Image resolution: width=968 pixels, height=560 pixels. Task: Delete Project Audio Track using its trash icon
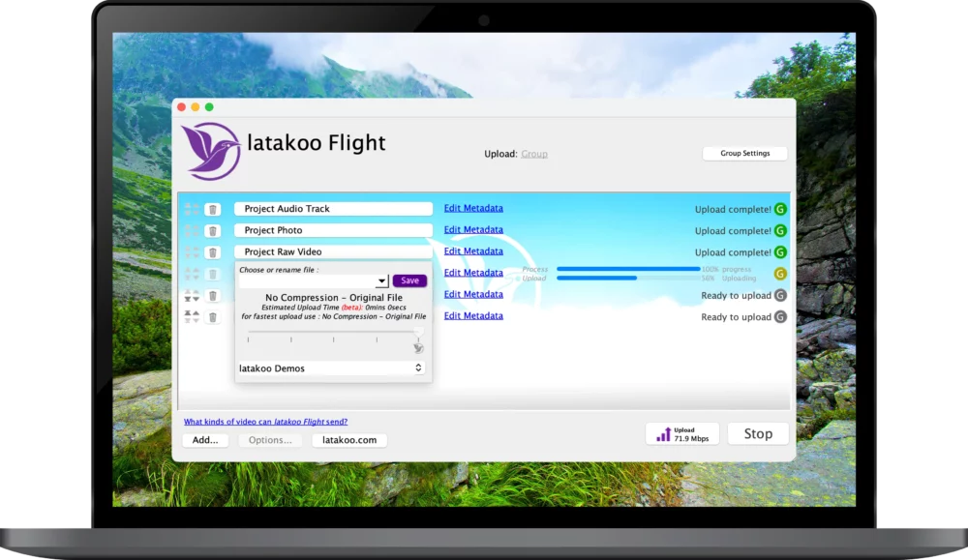(212, 210)
